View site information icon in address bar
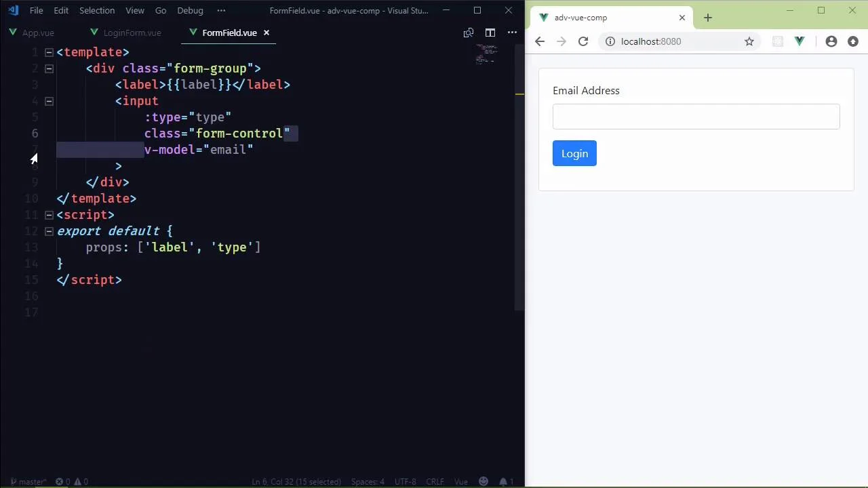 (610, 41)
